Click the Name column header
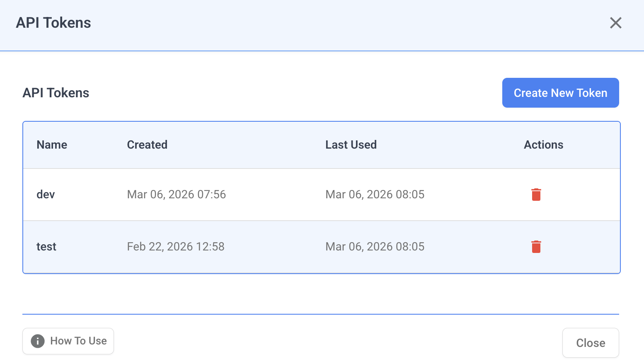 pos(52,144)
